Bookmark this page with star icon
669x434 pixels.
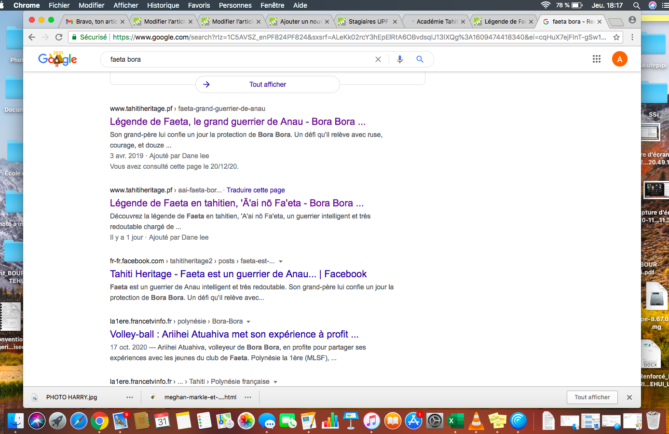tap(617, 37)
